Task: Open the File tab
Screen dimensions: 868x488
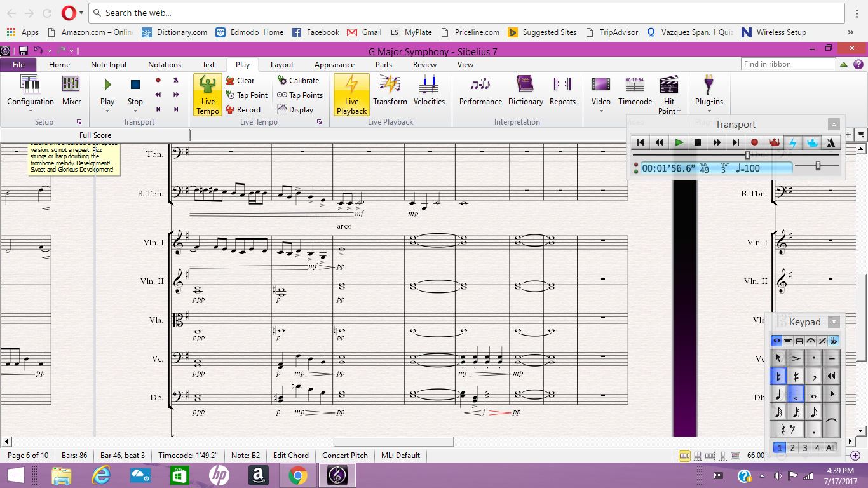Action: click(x=18, y=64)
